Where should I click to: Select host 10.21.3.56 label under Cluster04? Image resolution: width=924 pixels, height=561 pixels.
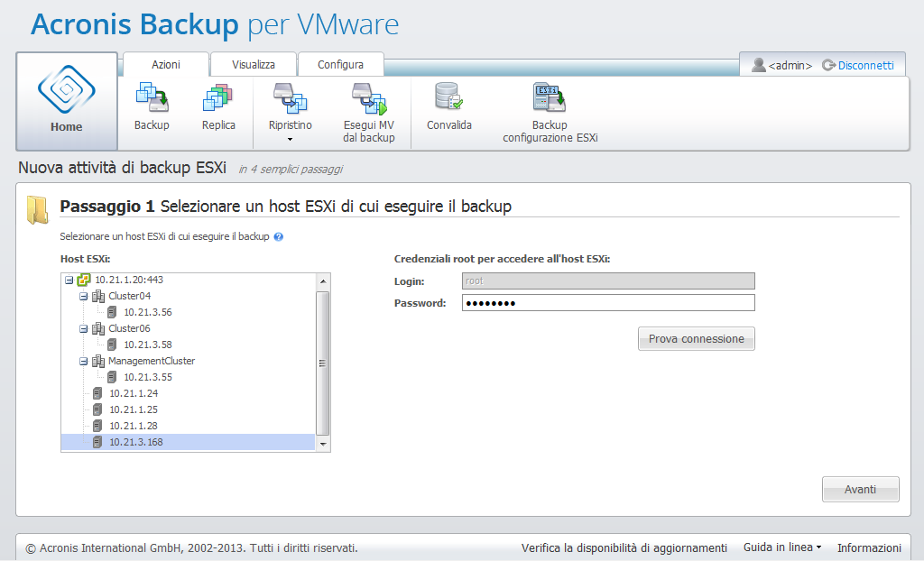click(x=148, y=312)
